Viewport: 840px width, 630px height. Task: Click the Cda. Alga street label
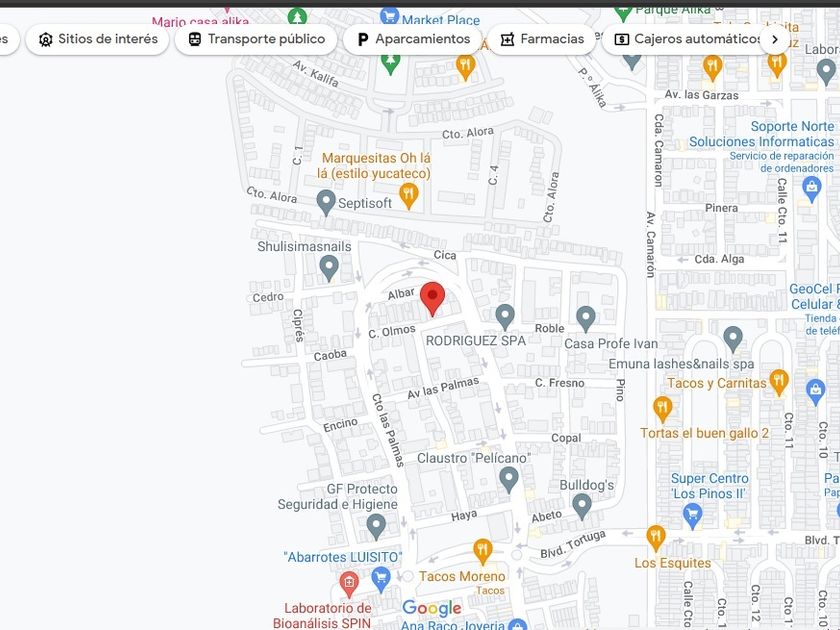[x=719, y=259]
